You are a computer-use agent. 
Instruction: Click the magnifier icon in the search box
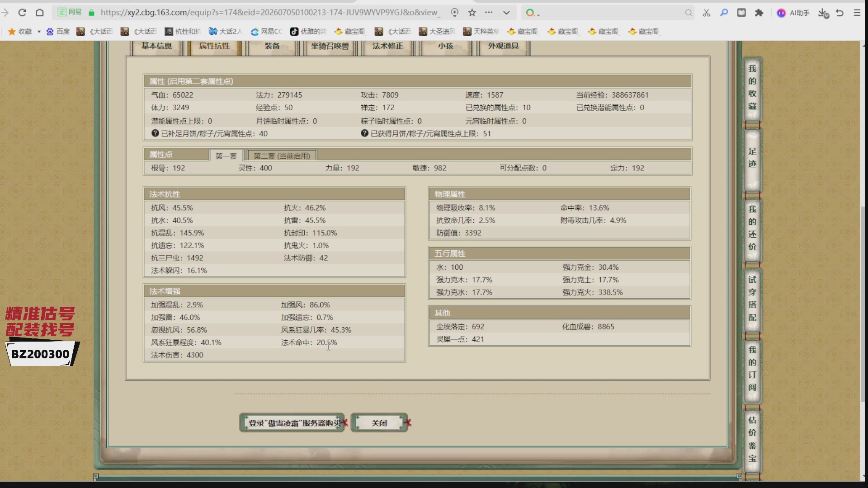pyautogui.click(x=689, y=13)
